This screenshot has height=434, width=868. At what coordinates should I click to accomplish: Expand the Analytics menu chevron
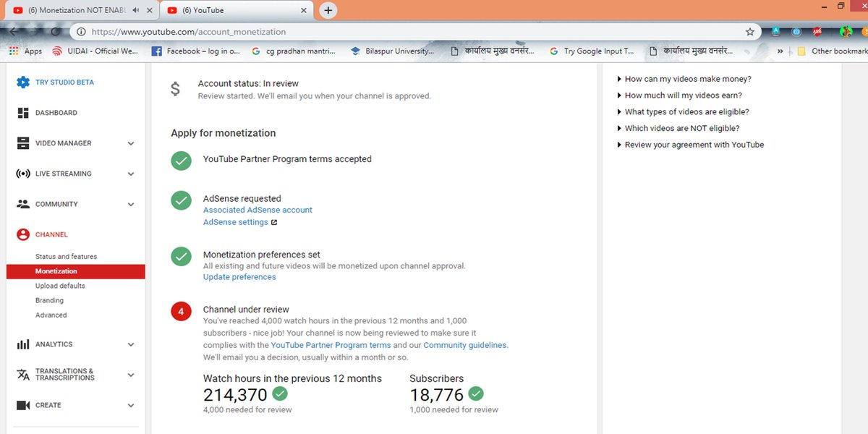pyautogui.click(x=131, y=344)
